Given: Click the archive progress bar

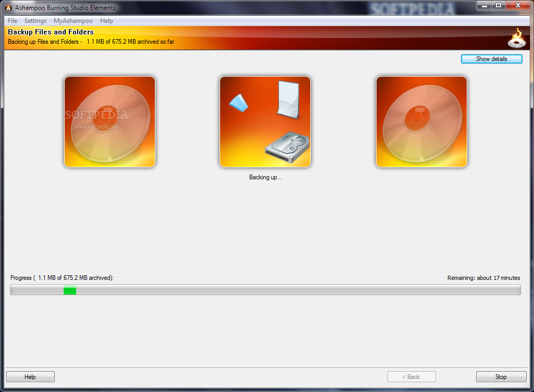Looking at the screenshot, I should [x=265, y=290].
